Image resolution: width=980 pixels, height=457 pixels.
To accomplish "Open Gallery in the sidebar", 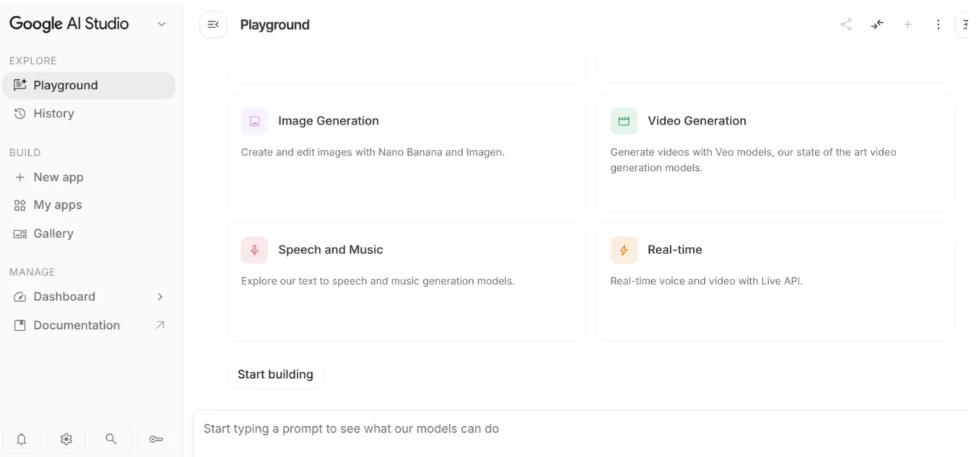I will click(89, 234).
